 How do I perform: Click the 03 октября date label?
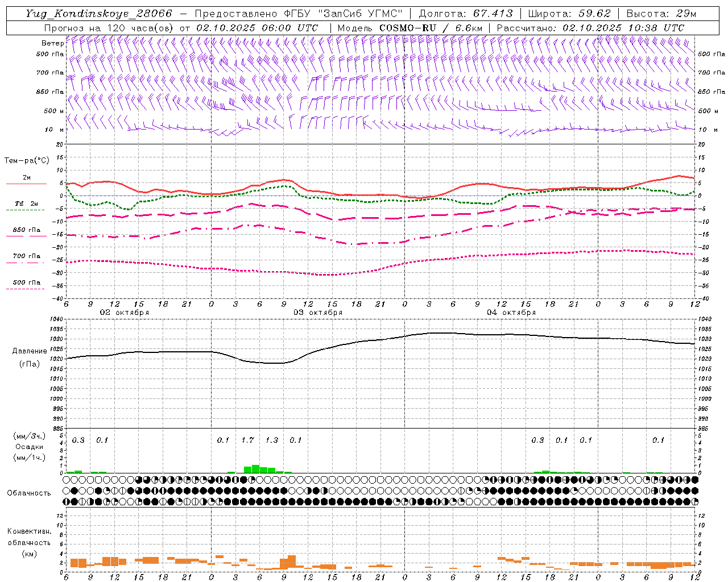(x=318, y=313)
